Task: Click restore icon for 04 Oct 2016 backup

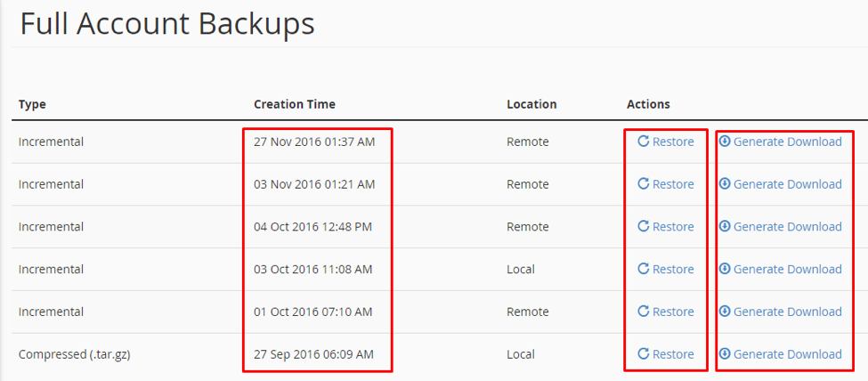Action: click(x=643, y=227)
